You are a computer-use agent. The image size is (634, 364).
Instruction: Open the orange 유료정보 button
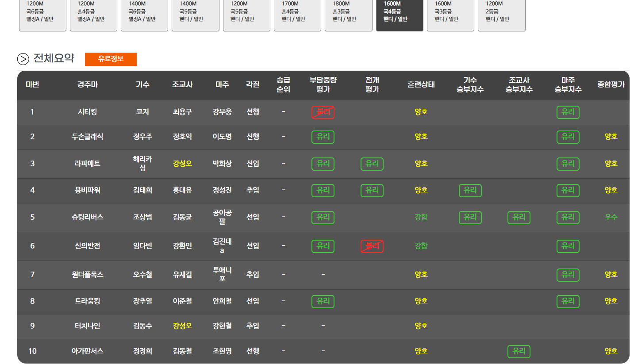(x=111, y=59)
